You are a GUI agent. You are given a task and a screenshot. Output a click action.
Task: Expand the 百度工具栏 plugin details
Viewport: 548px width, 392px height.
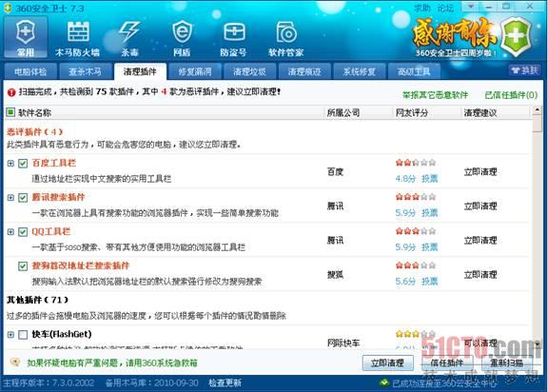tap(10, 163)
